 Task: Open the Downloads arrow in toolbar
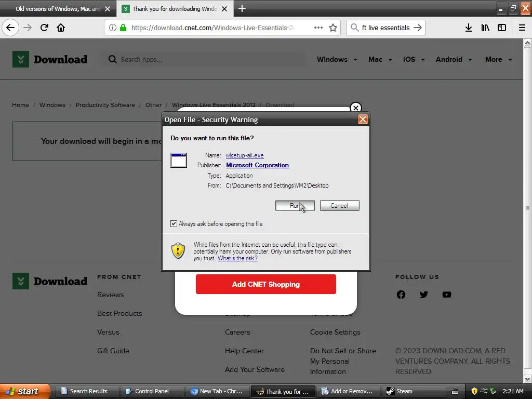click(x=469, y=28)
